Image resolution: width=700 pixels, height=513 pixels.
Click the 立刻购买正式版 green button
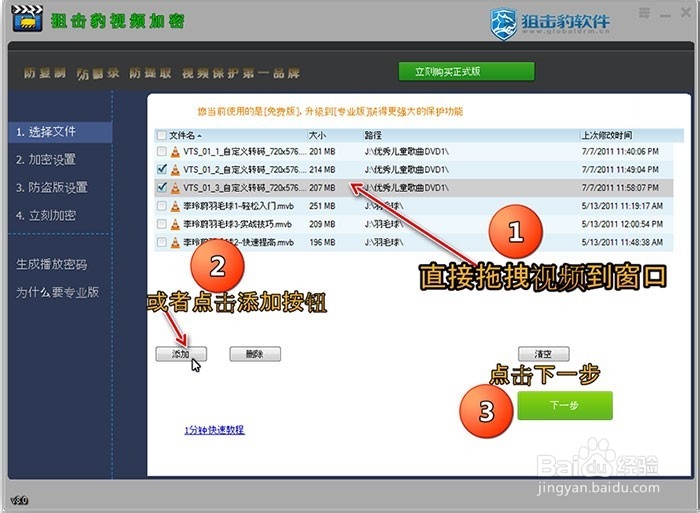[467, 71]
